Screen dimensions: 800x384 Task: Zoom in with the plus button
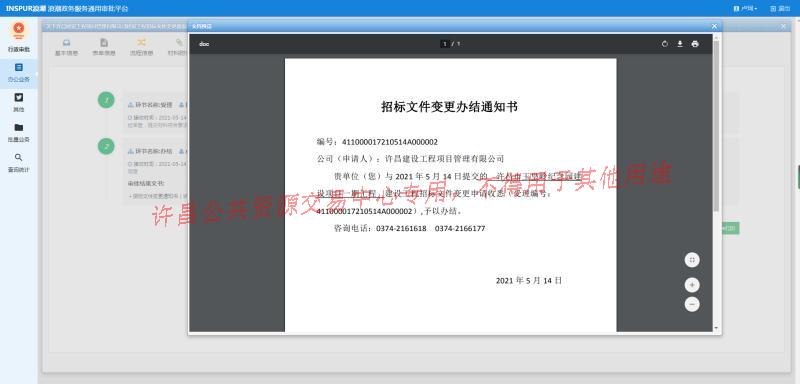(x=692, y=285)
